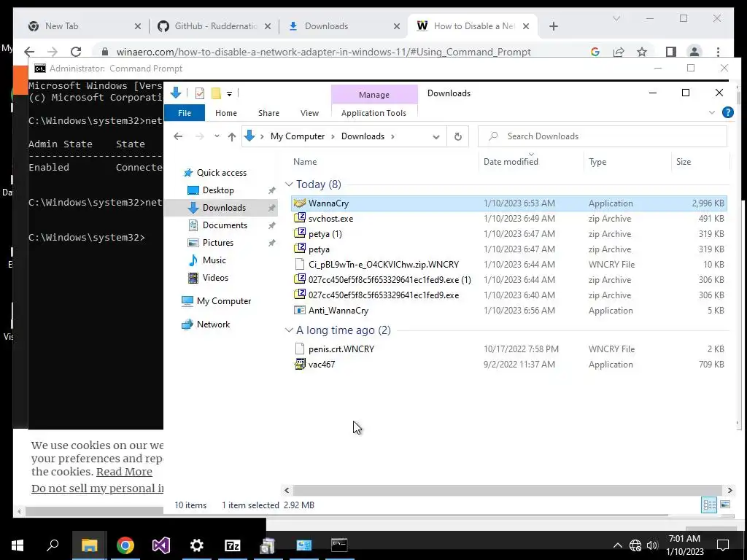The height and width of the screenshot is (560, 747).
Task: Click the Chrome address bar URL
Action: 323,52
